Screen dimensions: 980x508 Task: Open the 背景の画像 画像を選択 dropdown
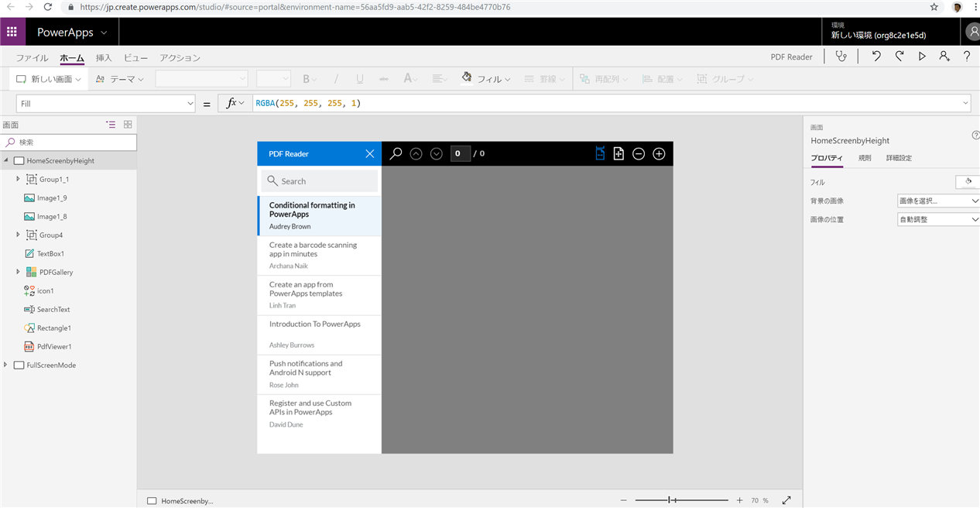click(x=937, y=200)
